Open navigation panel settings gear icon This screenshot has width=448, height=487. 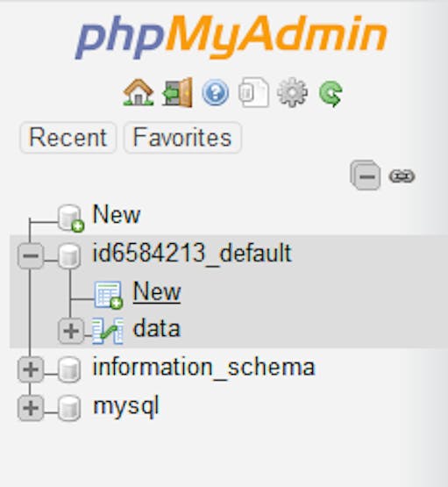(x=292, y=92)
